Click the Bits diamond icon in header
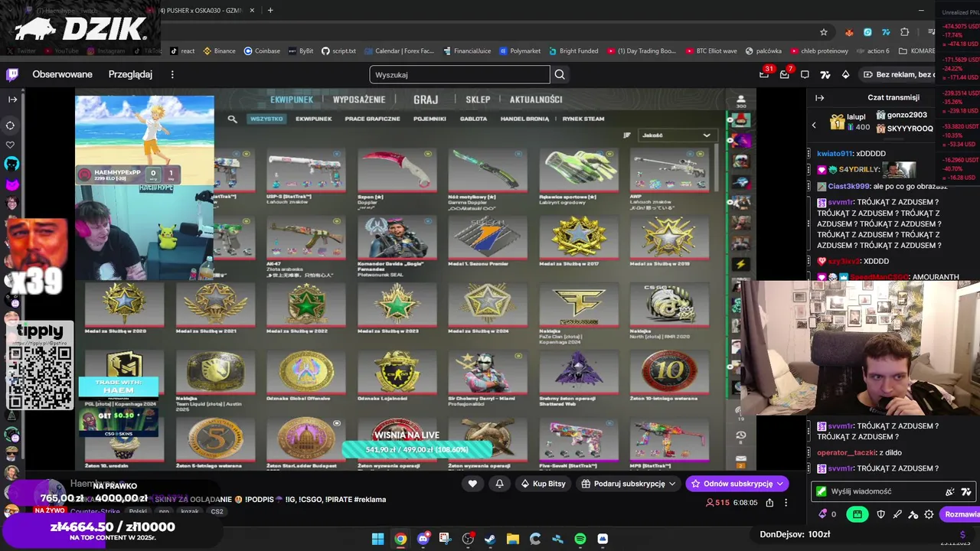 click(x=845, y=74)
